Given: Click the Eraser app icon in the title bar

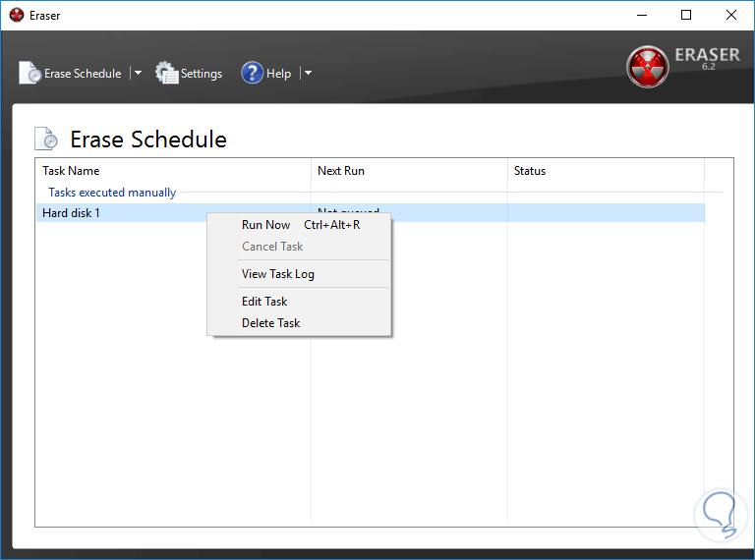Looking at the screenshot, I should tap(17, 15).
